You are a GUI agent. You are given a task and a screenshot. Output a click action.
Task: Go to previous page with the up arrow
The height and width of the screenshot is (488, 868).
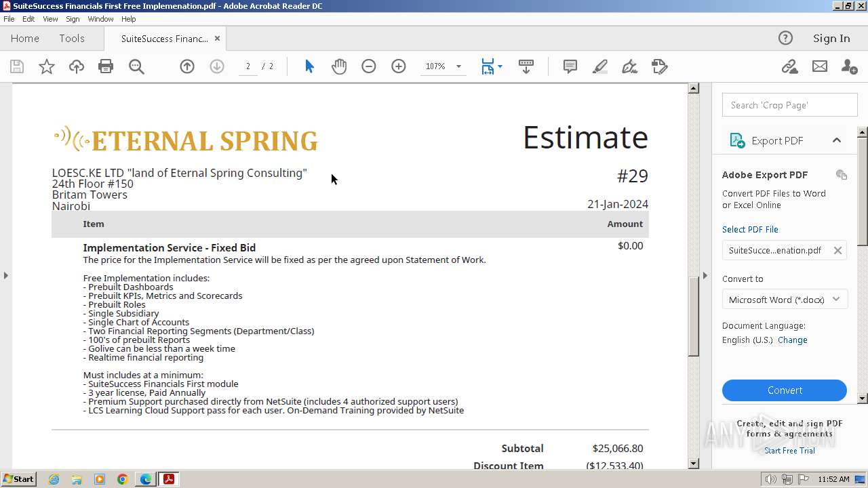click(187, 66)
